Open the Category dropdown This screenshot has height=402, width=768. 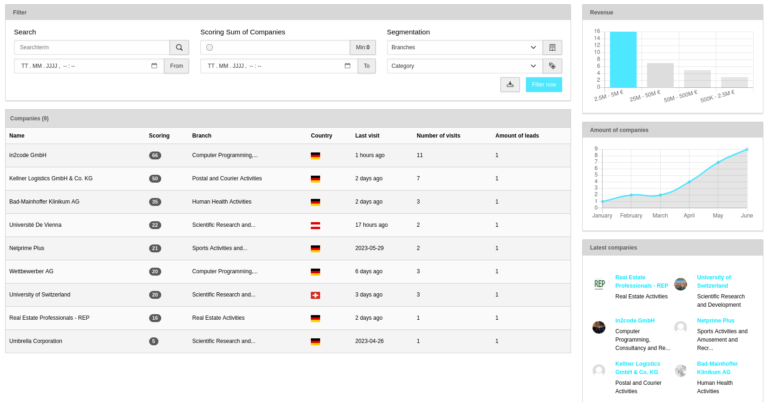point(464,66)
